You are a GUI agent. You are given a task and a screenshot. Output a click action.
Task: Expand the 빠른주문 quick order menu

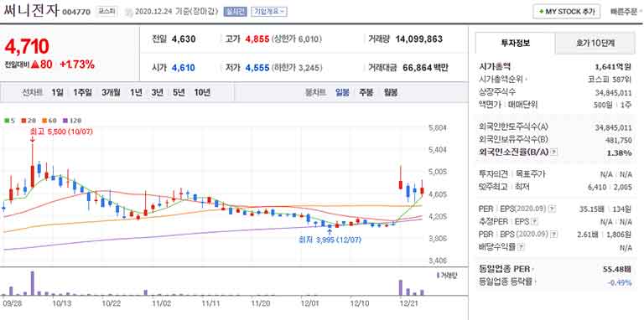click(x=626, y=12)
